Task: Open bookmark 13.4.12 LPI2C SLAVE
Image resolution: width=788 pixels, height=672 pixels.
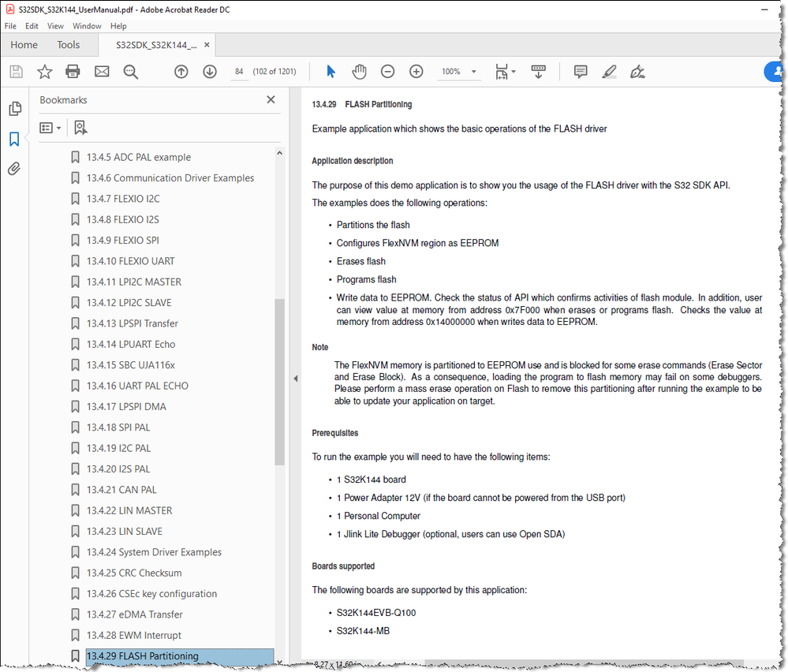Action: (x=129, y=303)
